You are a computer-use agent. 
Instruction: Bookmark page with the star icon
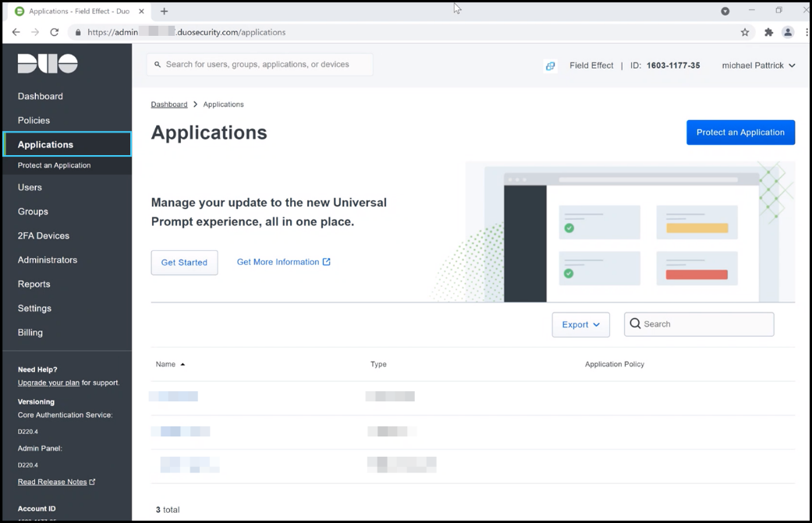pyautogui.click(x=745, y=32)
